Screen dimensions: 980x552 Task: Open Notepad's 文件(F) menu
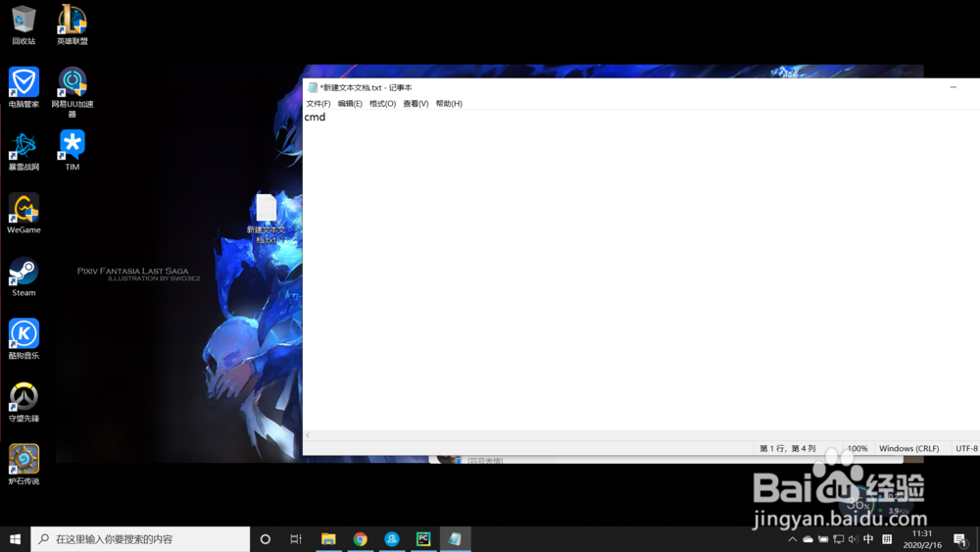coord(318,104)
